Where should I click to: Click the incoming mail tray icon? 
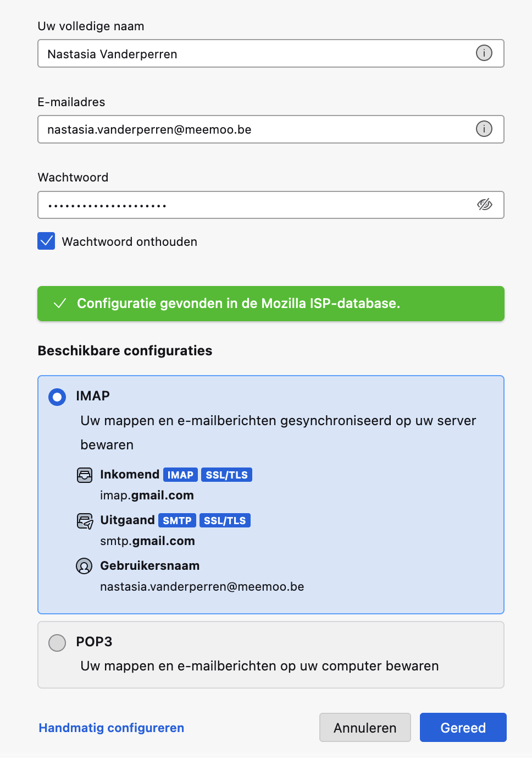85,475
